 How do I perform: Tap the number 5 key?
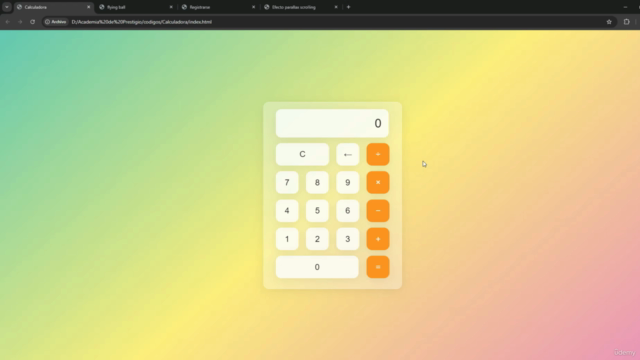[x=317, y=211]
